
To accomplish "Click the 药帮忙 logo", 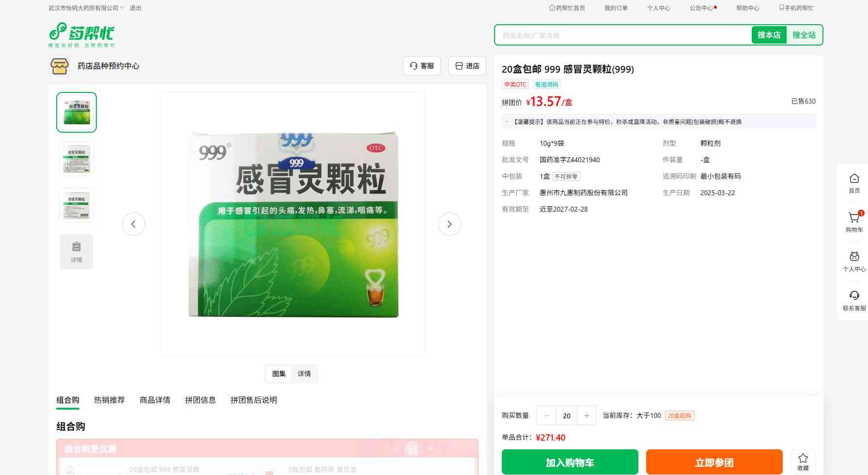I will click(x=81, y=35).
